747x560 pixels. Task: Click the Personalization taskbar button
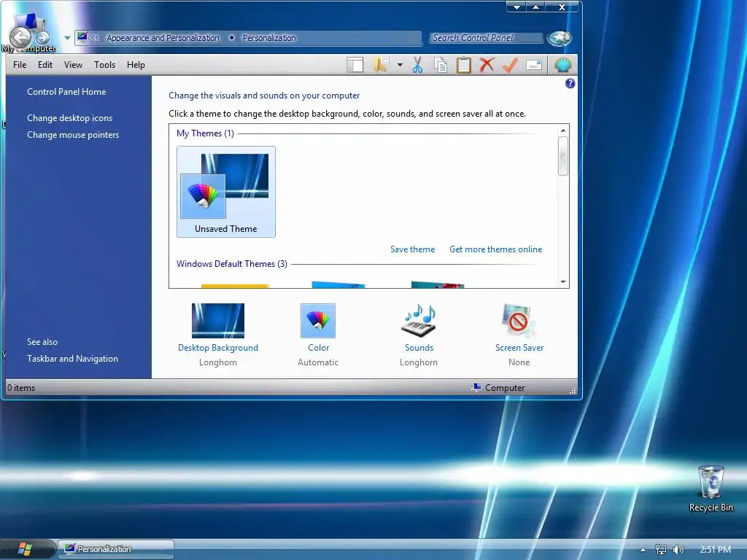tap(116, 549)
